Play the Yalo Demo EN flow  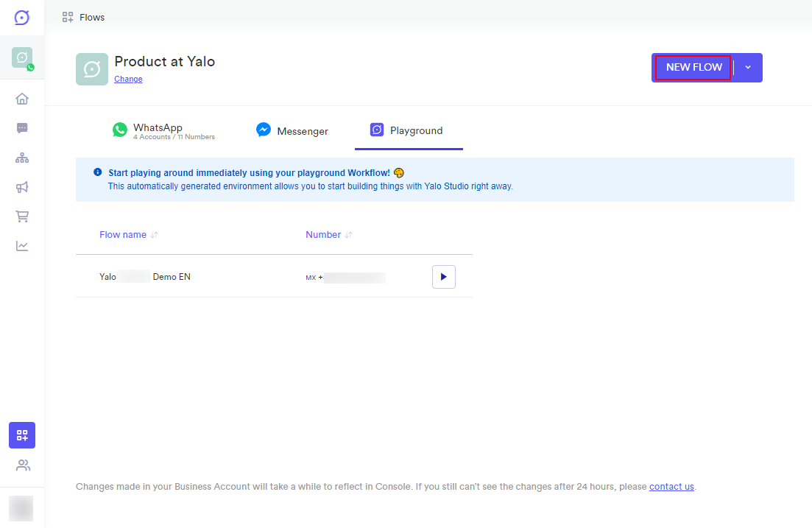pyautogui.click(x=444, y=277)
